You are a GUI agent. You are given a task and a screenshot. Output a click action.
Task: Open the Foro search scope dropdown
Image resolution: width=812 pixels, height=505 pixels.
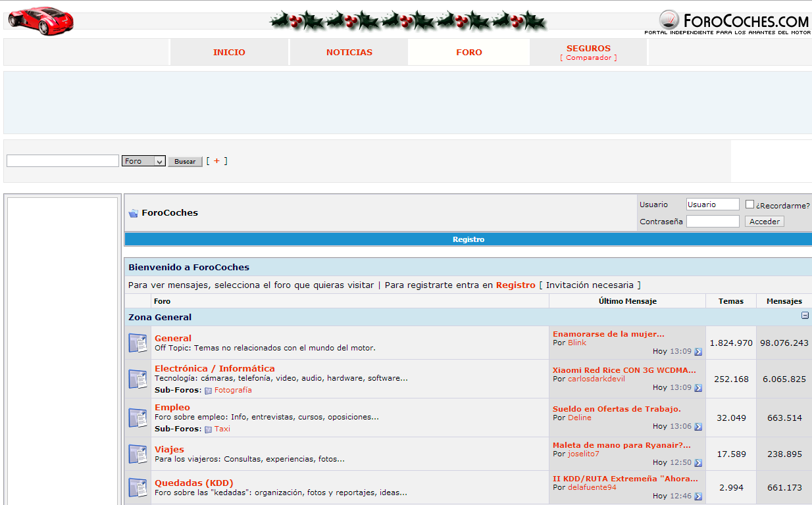[x=143, y=161]
